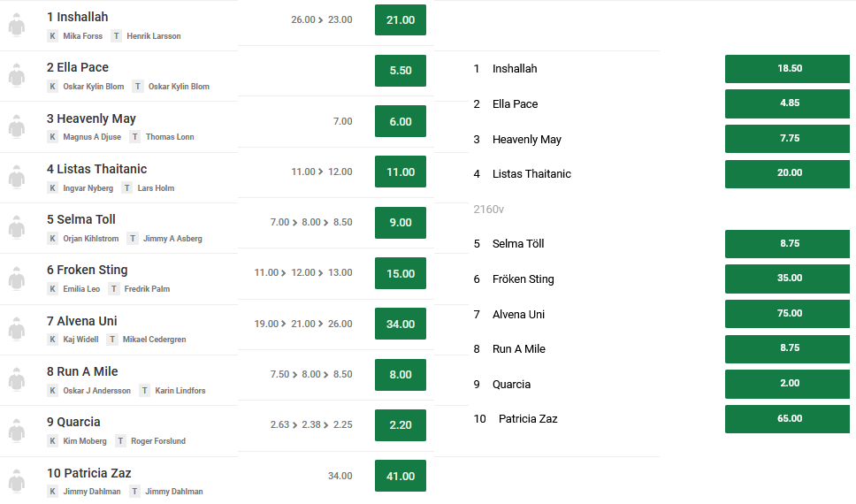Click the jockey silk icon beside Selma Toll
This screenshot has height=504, width=856.
point(17,228)
